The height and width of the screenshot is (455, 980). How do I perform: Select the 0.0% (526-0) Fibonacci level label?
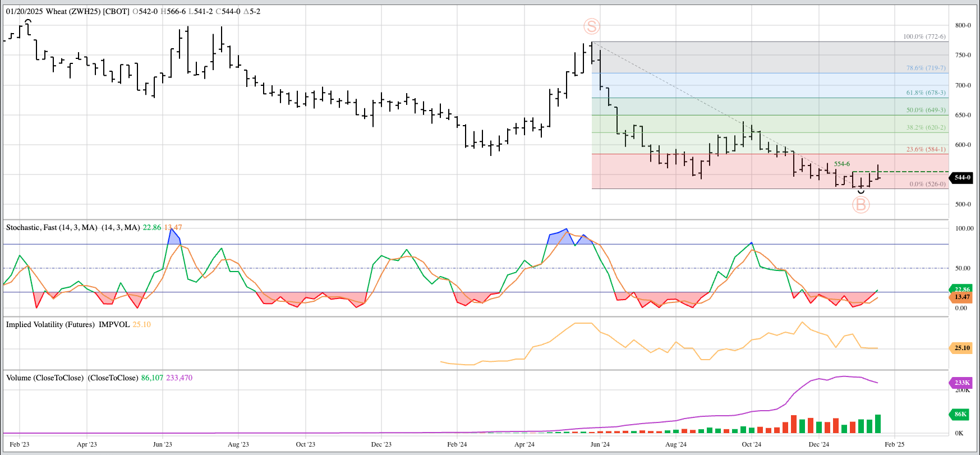[927, 184]
